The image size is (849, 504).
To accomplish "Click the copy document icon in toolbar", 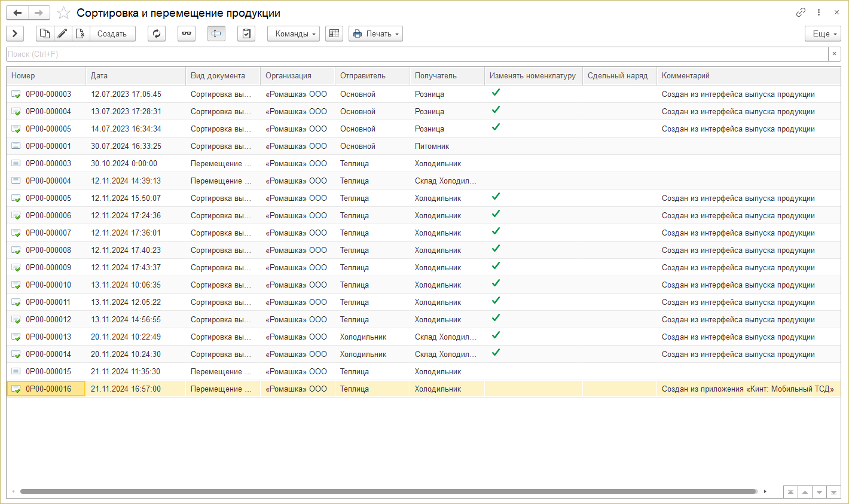I will [45, 33].
